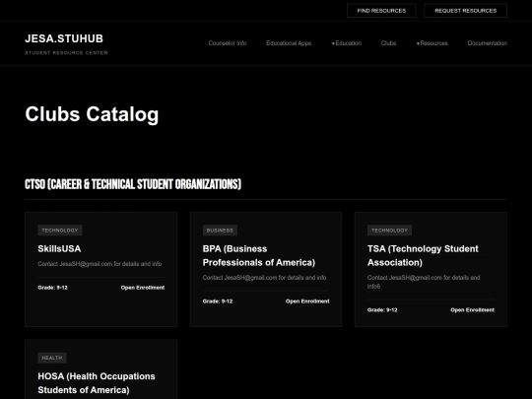The image size is (532, 399).
Task: Open BPA (Business Professionals of America) card title
Action: [259, 255]
